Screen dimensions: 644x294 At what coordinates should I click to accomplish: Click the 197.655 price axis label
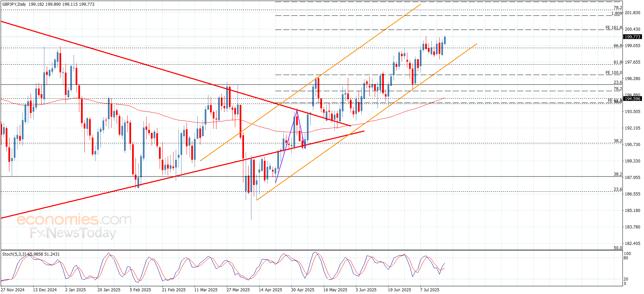[632, 62]
